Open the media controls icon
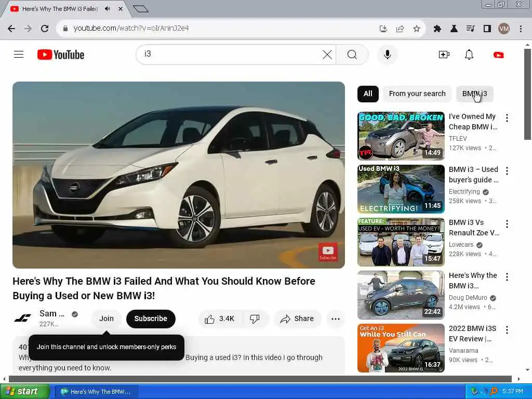Screen dimensions: 532x399 470,29
